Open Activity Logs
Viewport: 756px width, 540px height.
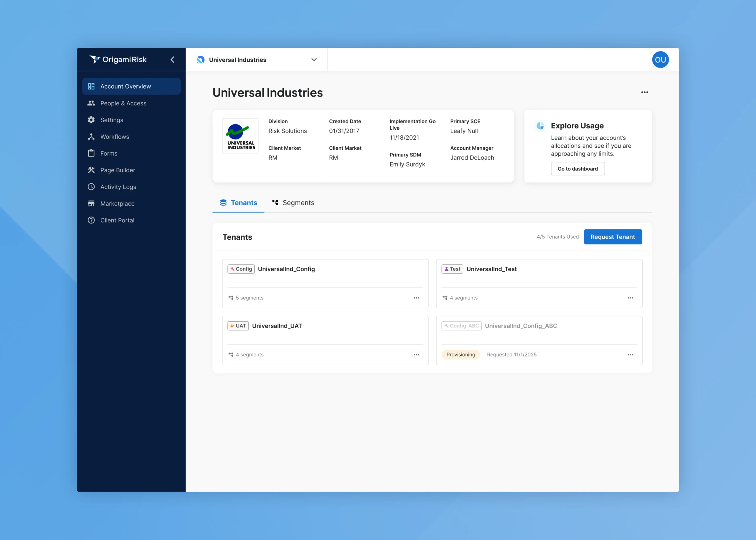(131, 187)
